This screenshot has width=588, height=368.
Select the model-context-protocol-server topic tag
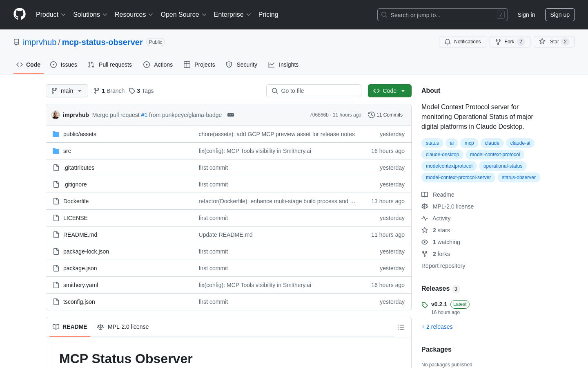tap(458, 177)
